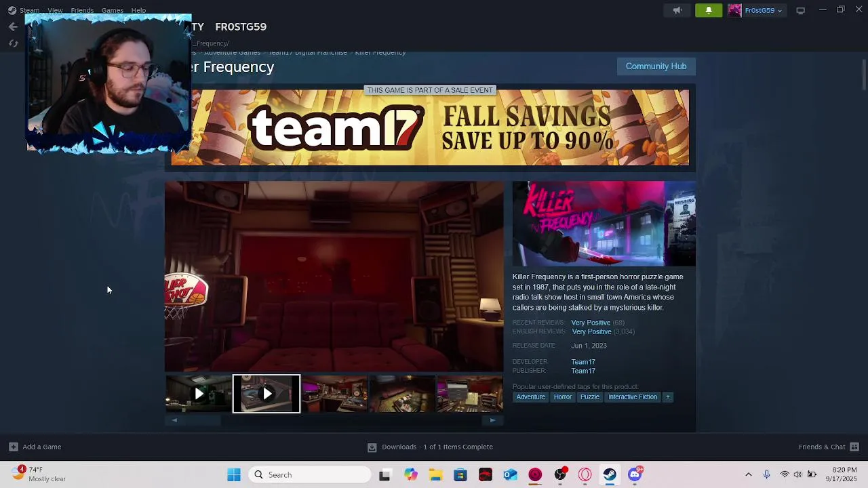
Task: Click the media strip scrollbar handle
Action: [x=202, y=420]
